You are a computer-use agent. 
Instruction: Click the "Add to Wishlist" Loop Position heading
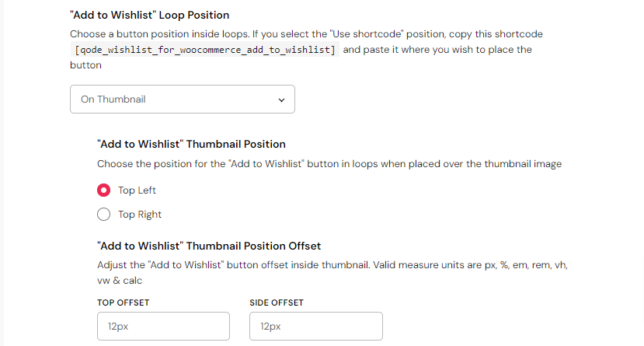pyautogui.click(x=149, y=15)
